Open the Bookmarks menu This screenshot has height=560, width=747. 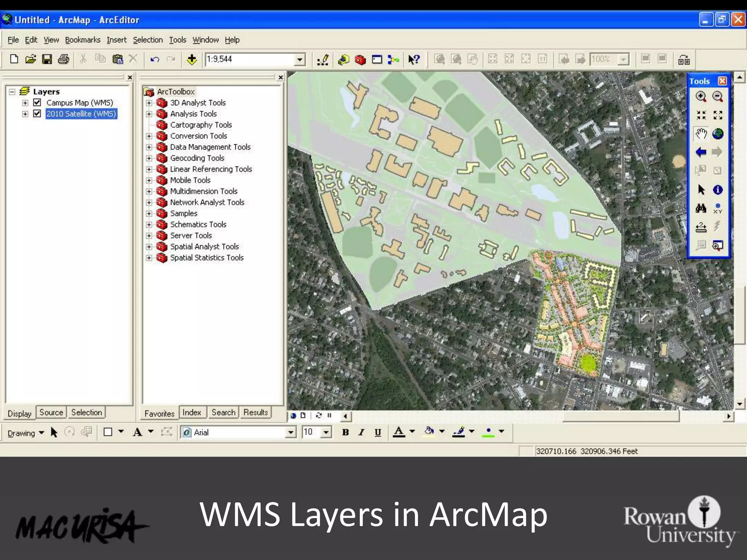[83, 40]
